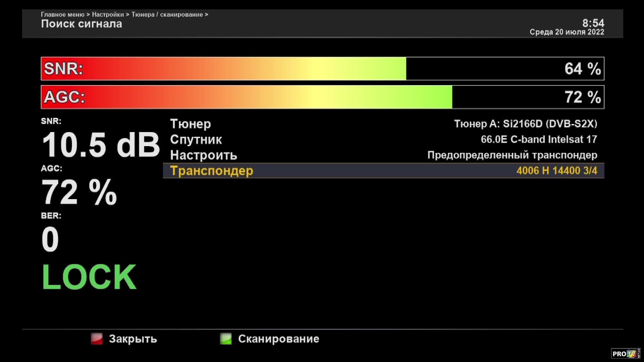Click the Сканирование label
Viewport: 644px width, 362px height.
278,339
